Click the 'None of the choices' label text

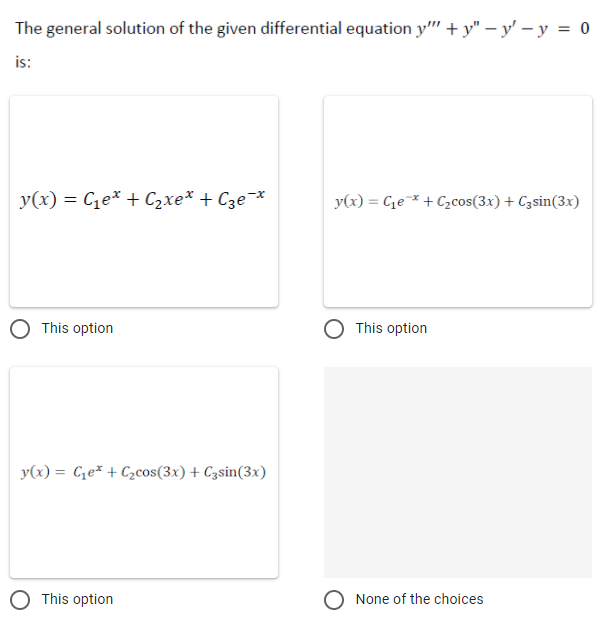tap(419, 599)
